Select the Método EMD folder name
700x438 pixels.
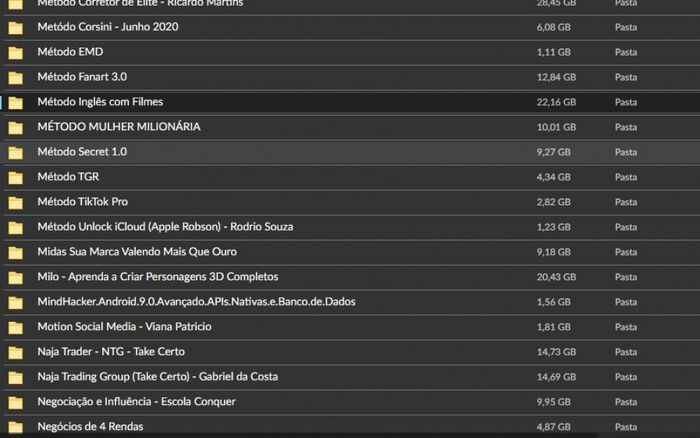coord(70,52)
